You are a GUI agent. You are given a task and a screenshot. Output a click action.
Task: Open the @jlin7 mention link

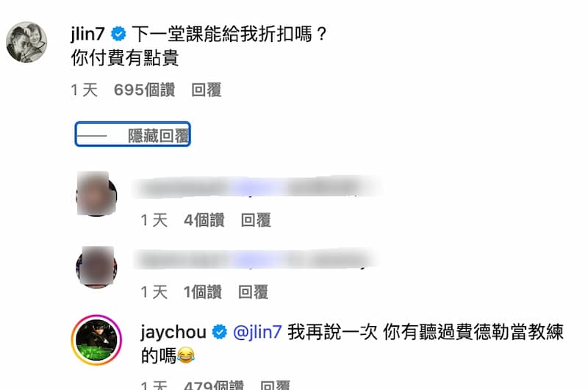(x=257, y=332)
